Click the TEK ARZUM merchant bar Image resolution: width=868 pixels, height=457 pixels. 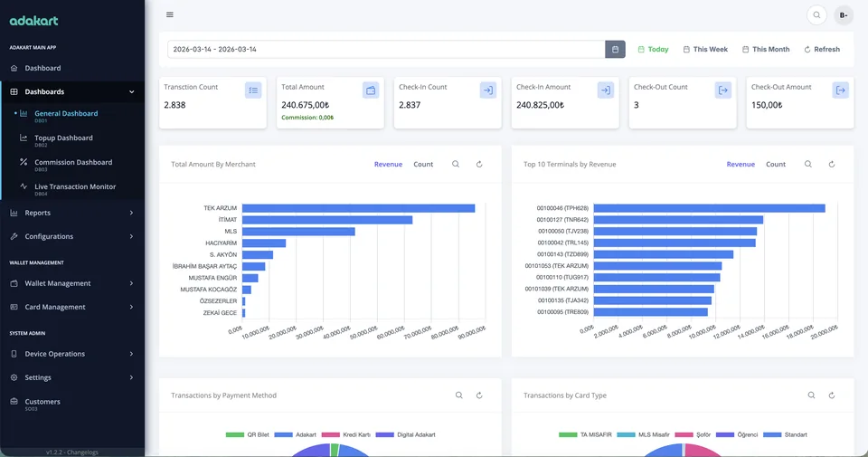click(x=358, y=208)
